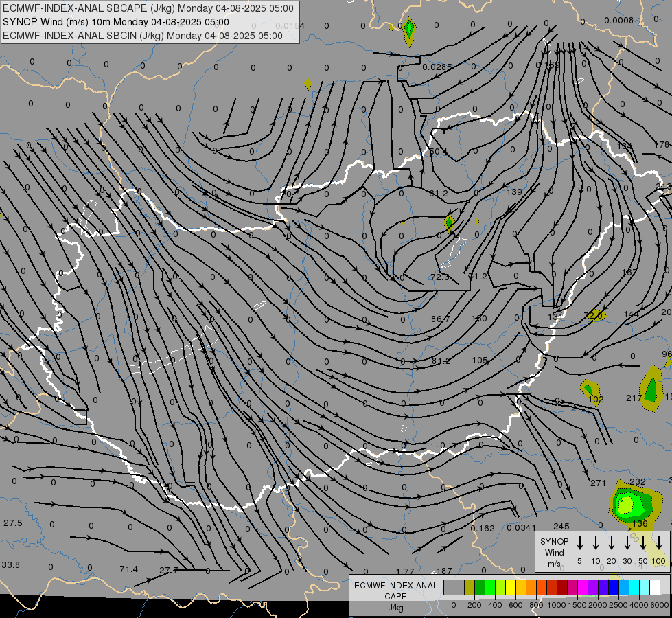Click the green CAPE blob at the top edge
This screenshot has height=618, width=672.
409,30
